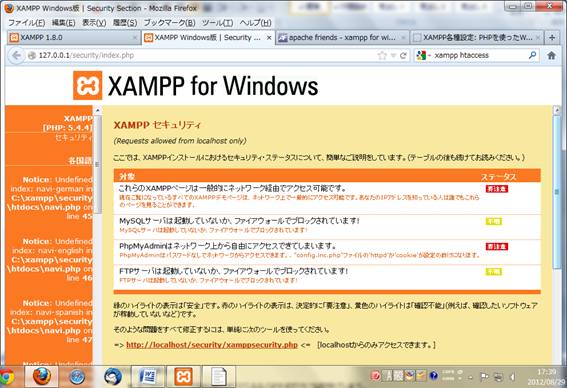Viewport: 567px width, 388px height.
Task: Open the 履歴(S) menu
Action: click(125, 23)
